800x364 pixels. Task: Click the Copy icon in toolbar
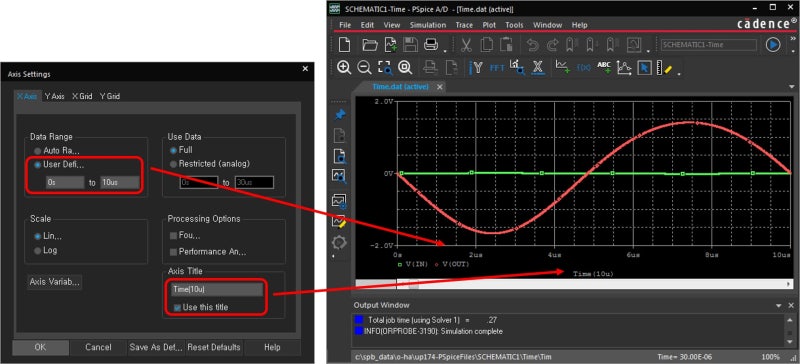click(x=487, y=45)
